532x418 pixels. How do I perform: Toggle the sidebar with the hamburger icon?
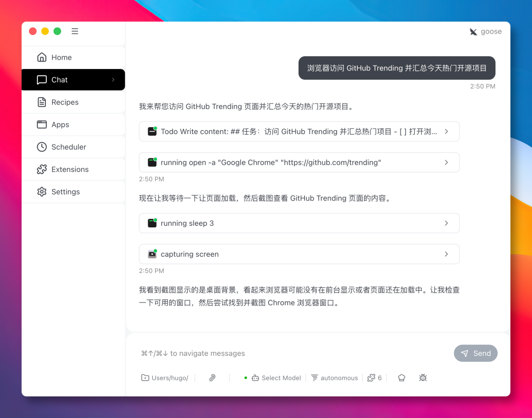pyautogui.click(x=75, y=32)
